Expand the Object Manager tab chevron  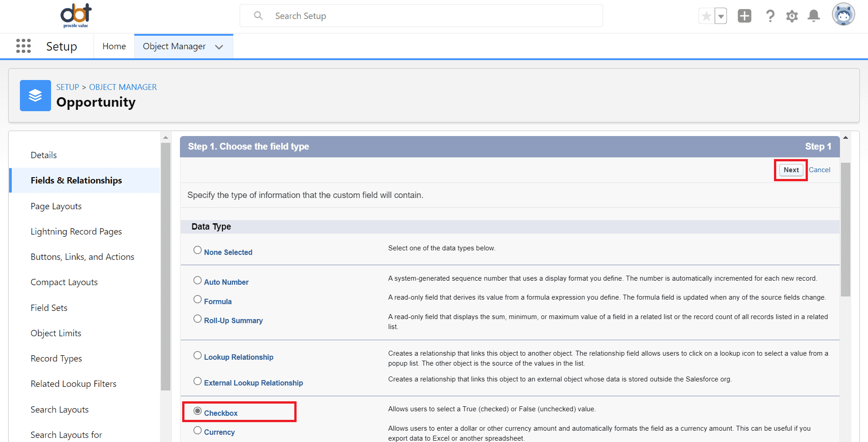tap(219, 47)
